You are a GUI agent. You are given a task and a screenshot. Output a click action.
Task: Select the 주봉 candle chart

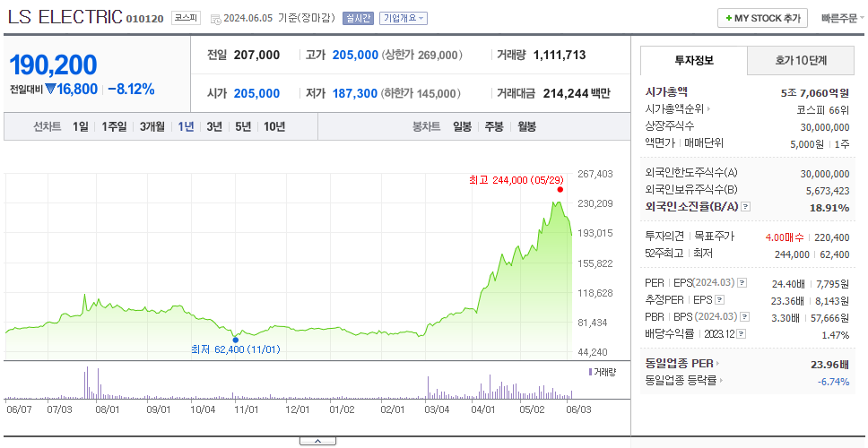pos(494,126)
